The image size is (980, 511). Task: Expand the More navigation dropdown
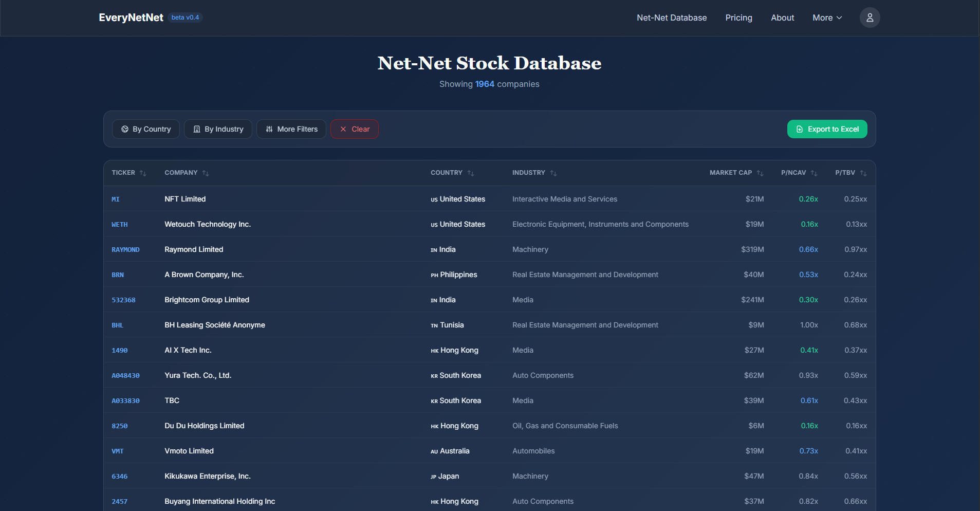point(826,17)
